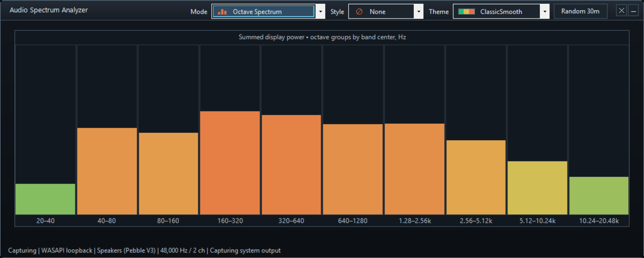
Task: Click the Mode label
Action: point(199,12)
